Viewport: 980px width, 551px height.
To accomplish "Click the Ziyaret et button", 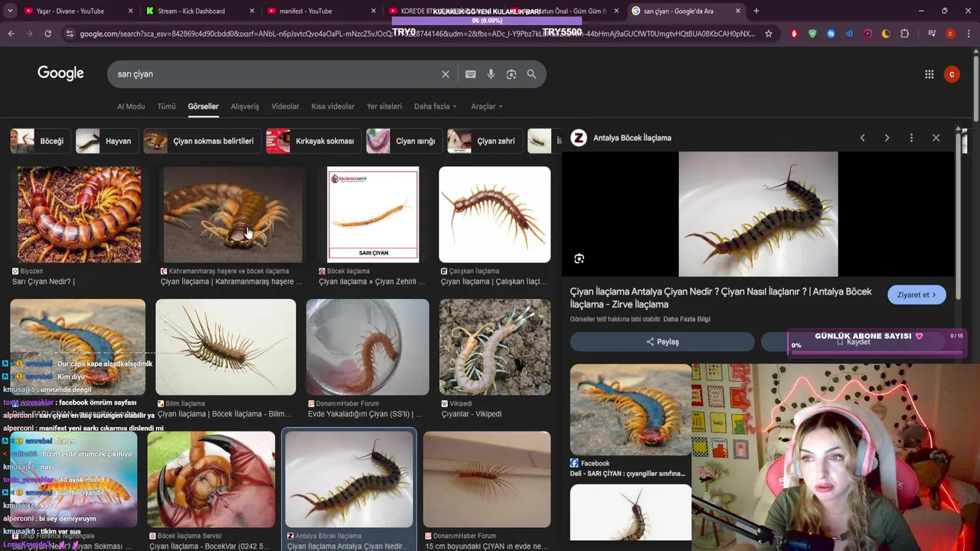I will 916,295.
